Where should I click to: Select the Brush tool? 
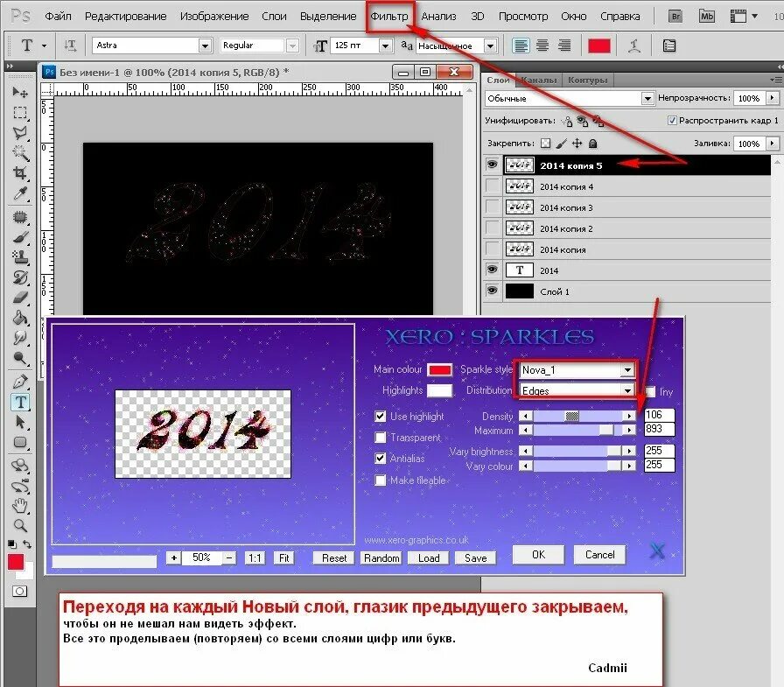(x=20, y=237)
